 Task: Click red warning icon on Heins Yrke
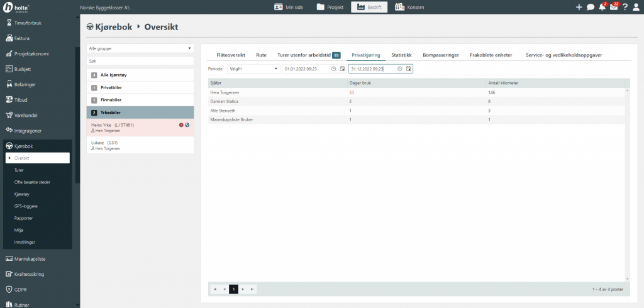tap(181, 125)
